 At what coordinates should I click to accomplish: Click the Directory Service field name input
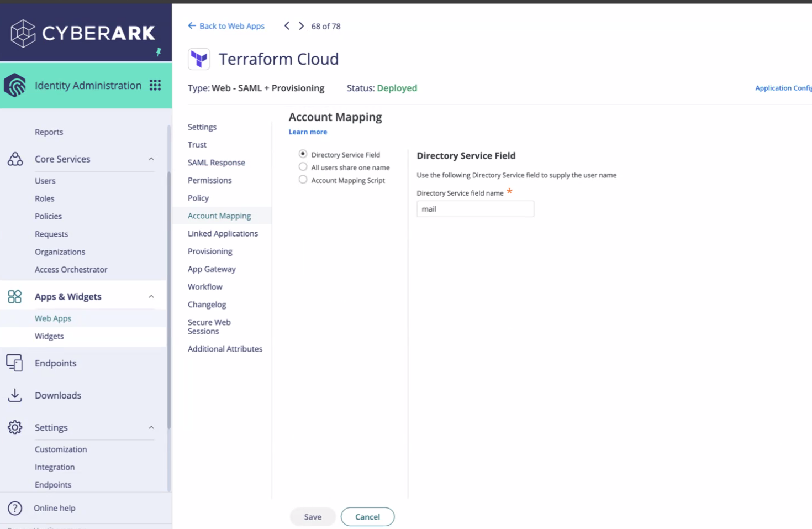(x=475, y=209)
